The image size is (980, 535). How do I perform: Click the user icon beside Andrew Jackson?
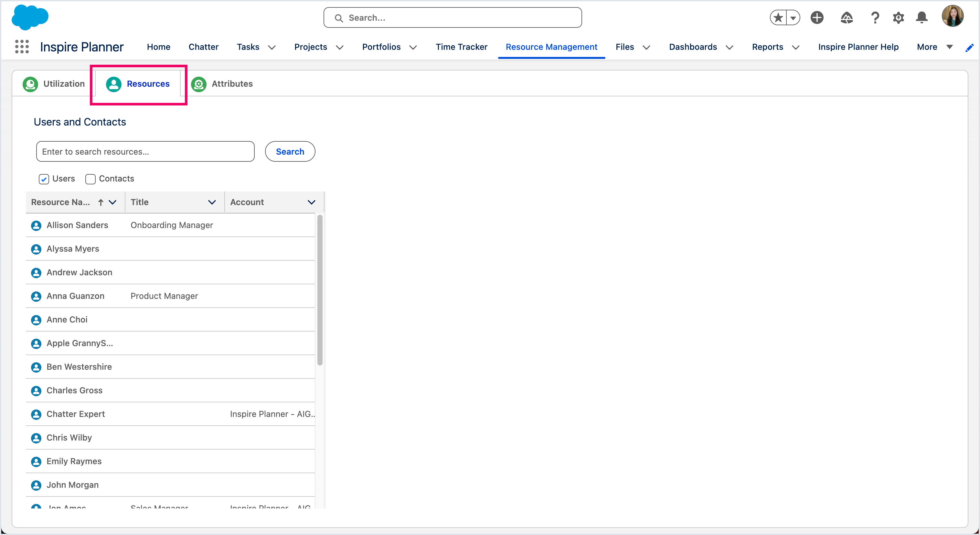tap(36, 273)
